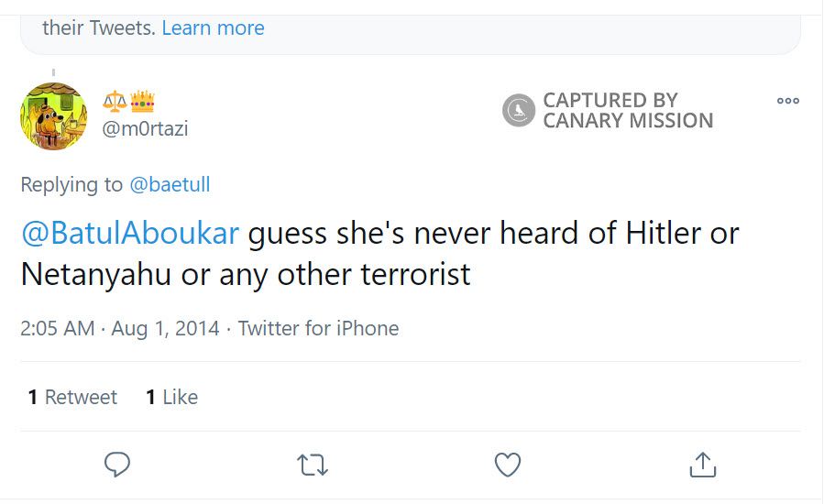Click the @m0rtazi username handle

145,128
